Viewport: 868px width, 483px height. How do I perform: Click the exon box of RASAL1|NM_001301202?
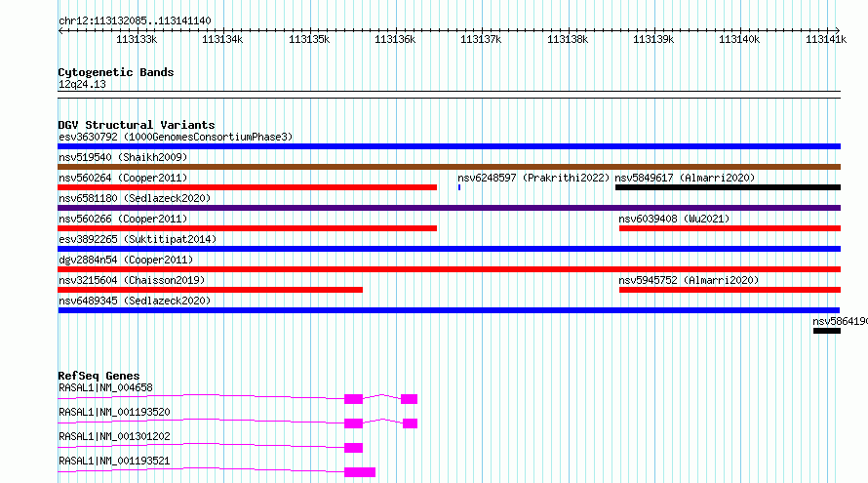click(x=353, y=448)
